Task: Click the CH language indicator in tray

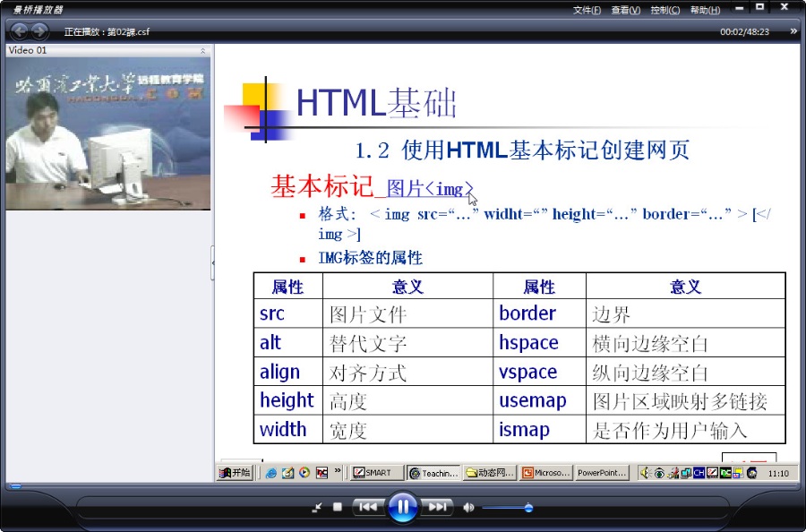Action: [699, 473]
